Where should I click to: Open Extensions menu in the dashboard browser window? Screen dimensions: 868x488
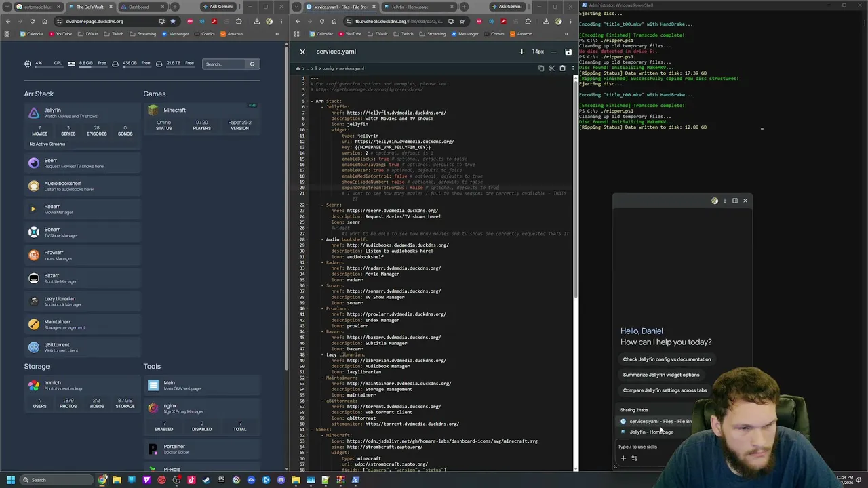pyautogui.click(x=238, y=21)
